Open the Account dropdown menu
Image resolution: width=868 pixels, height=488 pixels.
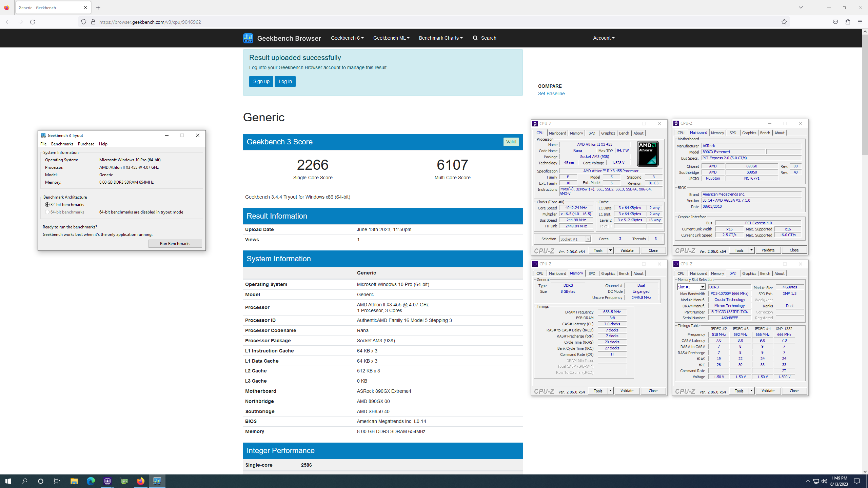pos(604,38)
